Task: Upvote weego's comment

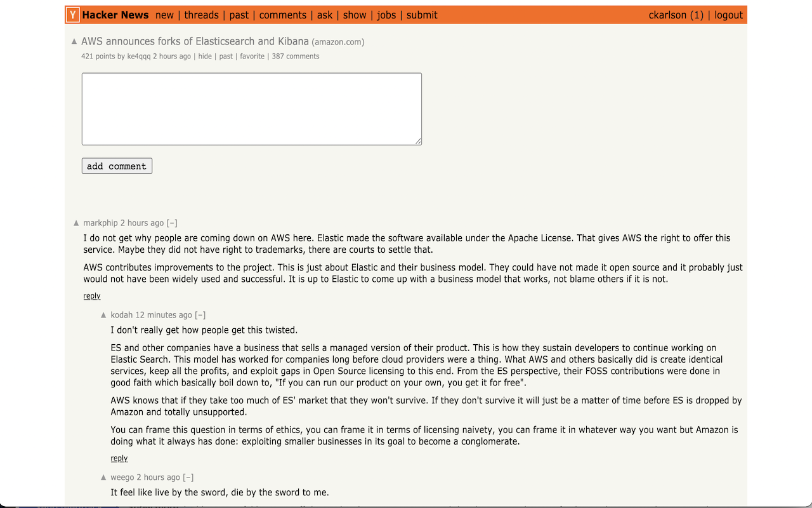Action: pos(102,476)
